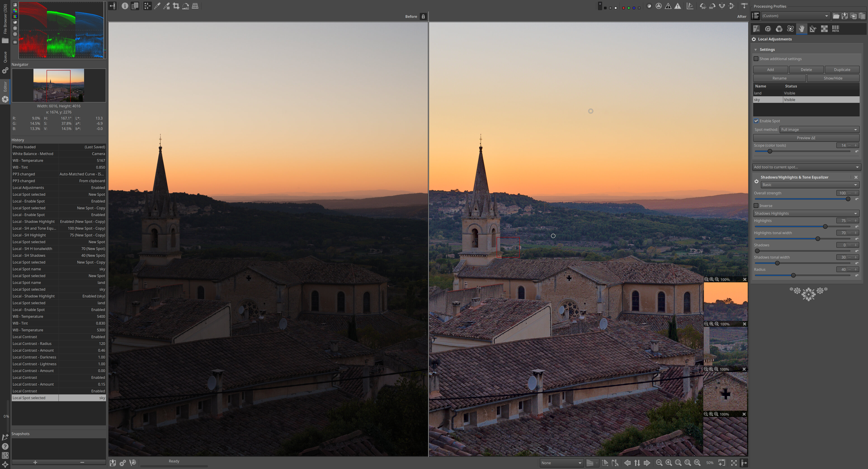Image resolution: width=868 pixels, height=469 pixels.
Task: Click the color picker/sampler tool icon
Action: [x=157, y=6]
